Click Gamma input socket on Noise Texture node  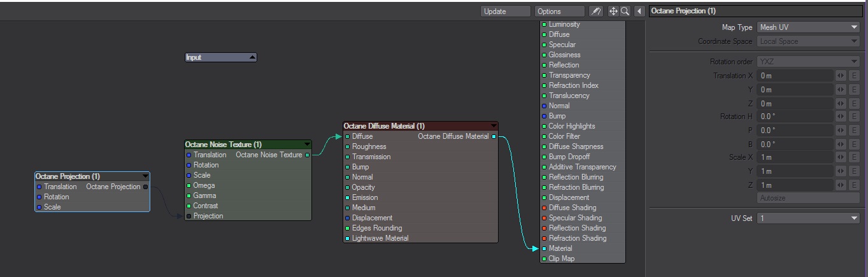(x=189, y=195)
